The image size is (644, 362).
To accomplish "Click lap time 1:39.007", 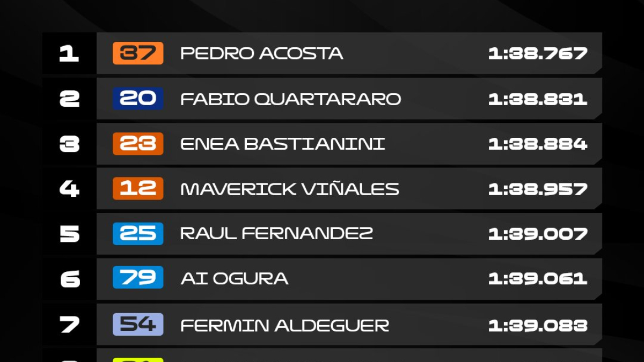I will coord(538,234).
